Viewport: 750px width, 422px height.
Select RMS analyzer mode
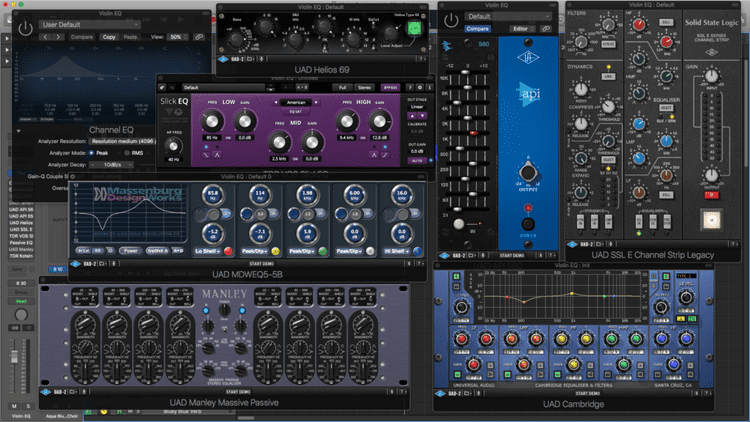(x=127, y=153)
